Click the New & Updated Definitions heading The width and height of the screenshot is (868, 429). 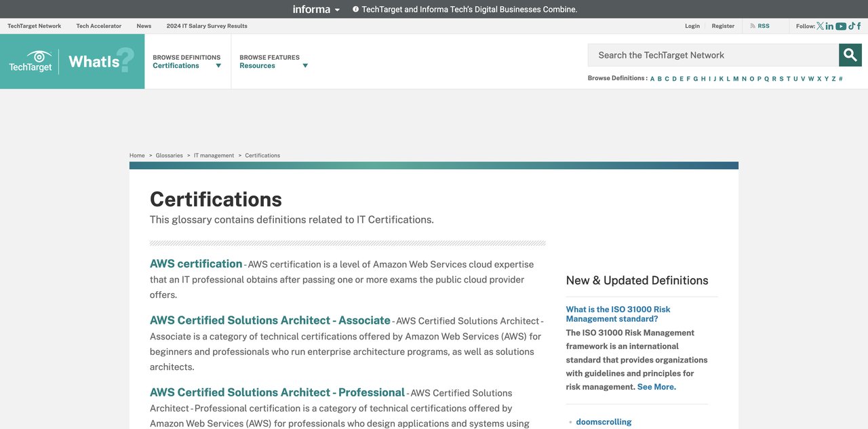click(x=637, y=280)
